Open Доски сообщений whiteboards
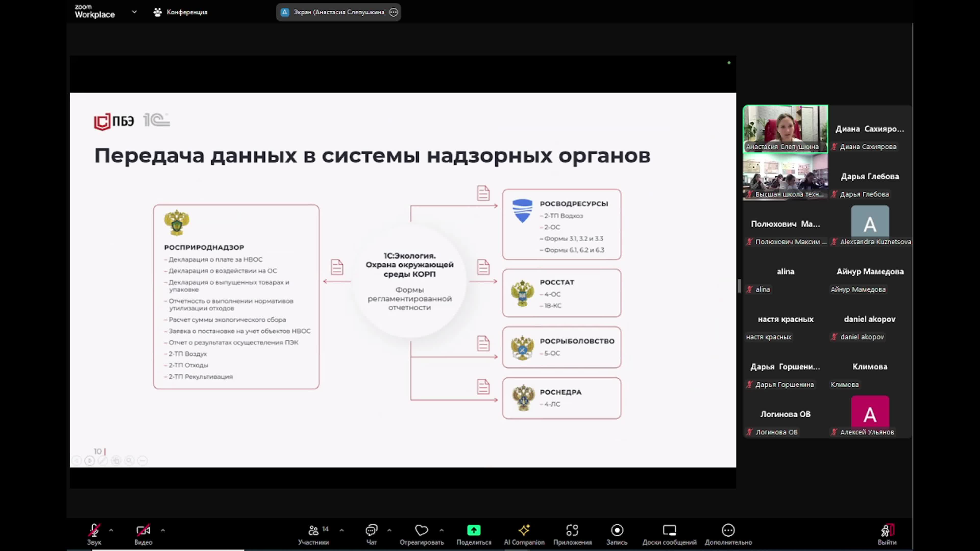This screenshot has width=980, height=551. tap(670, 534)
